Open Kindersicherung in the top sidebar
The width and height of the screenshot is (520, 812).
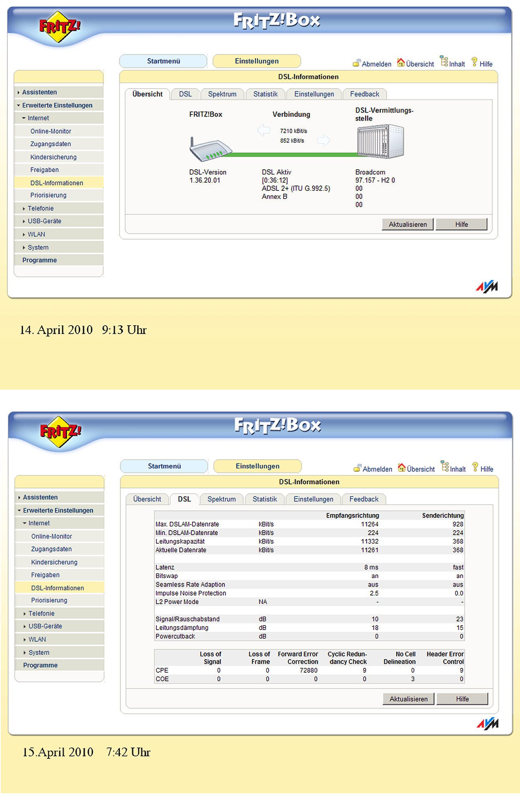[x=59, y=157]
